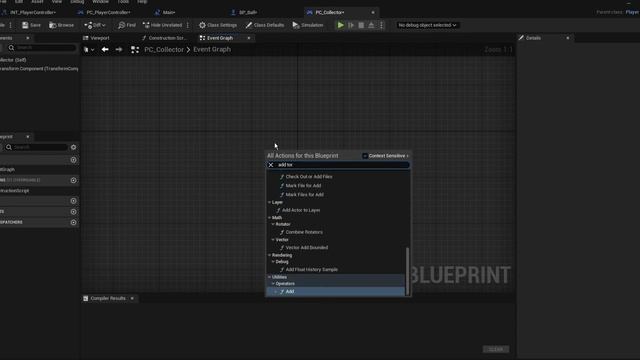Click PC_Collector in the breadcrumb
Screen dimensions: 640x360
(x=164, y=49)
